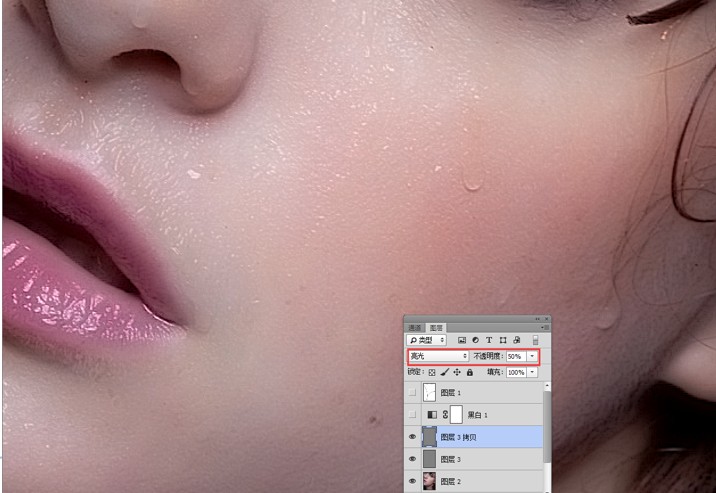Image resolution: width=716 pixels, height=493 pixels.
Task: Collapse the panel with double-arrow icon
Action: click(x=538, y=319)
